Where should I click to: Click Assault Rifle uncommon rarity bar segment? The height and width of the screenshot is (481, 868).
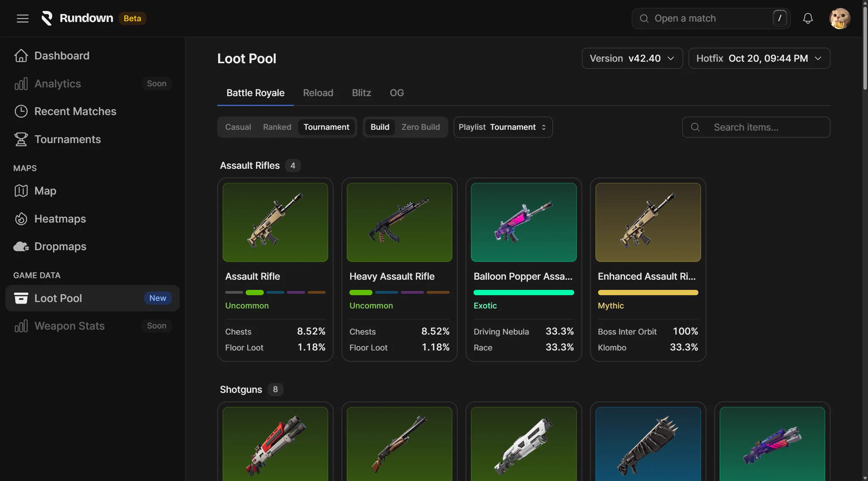pos(254,292)
